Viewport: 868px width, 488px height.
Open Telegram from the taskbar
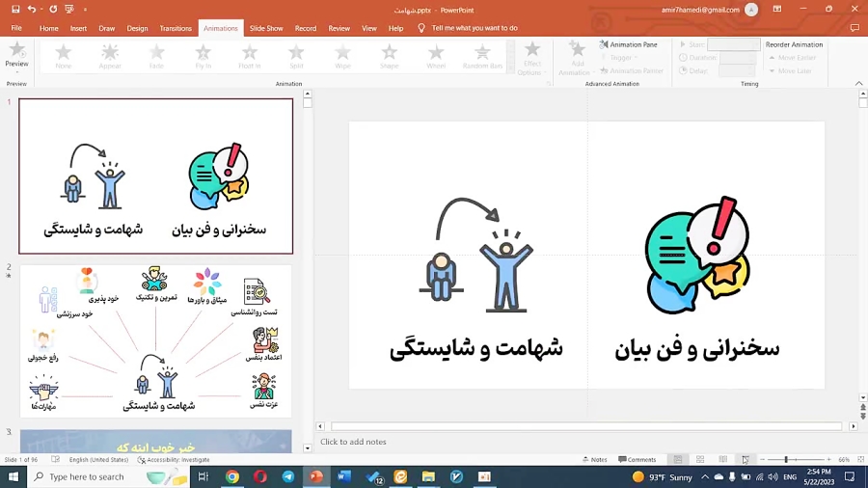point(288,476)
